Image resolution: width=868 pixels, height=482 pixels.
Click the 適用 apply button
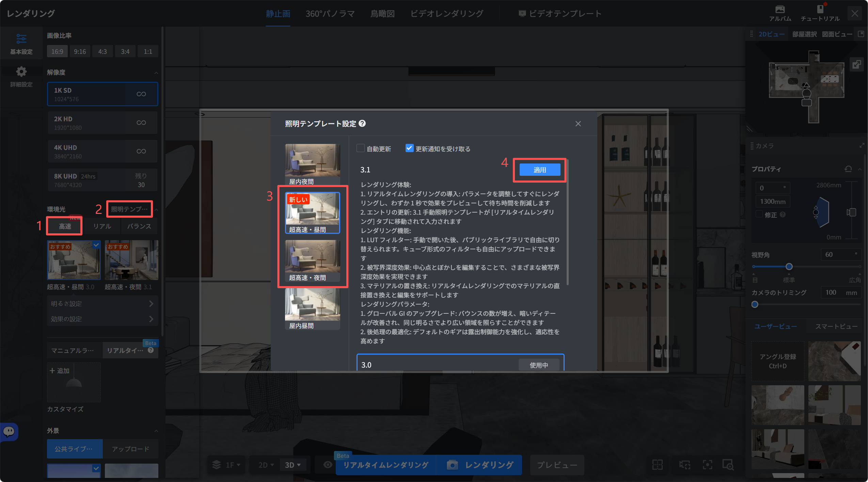click(x=540, y=170)
